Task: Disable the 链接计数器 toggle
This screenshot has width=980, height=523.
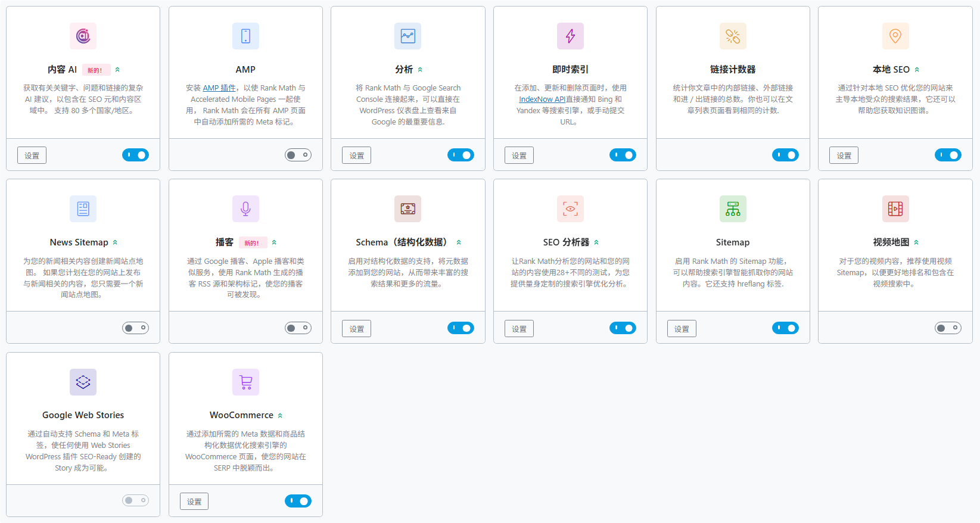Action: click(x=785, y=155)
